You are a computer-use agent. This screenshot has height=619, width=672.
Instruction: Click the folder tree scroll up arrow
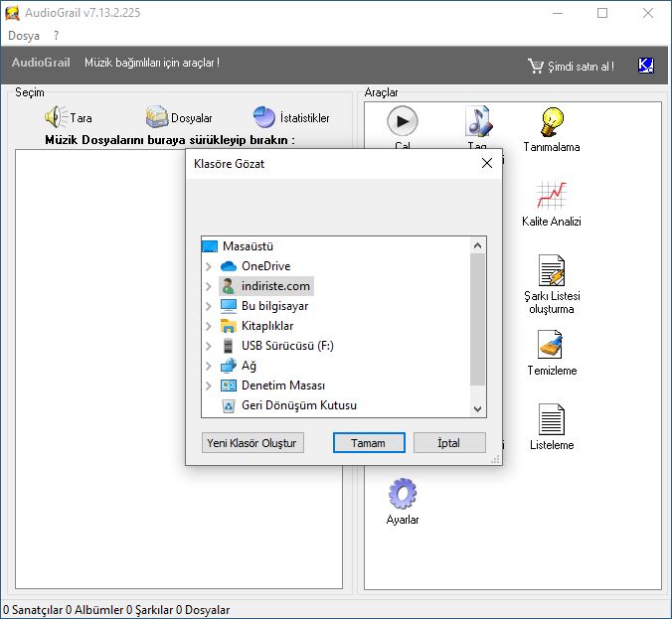click(x=477, y=245)
